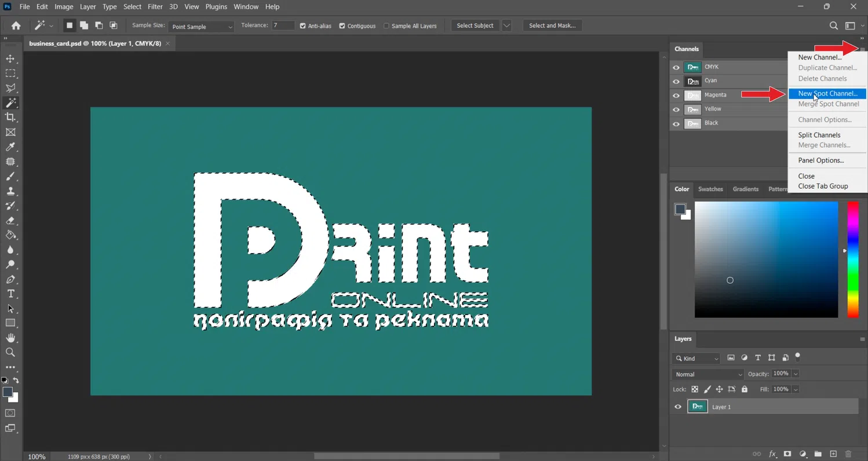Toggle the Contiguous checkbox

pyautogui.click(x=342, y=26)
